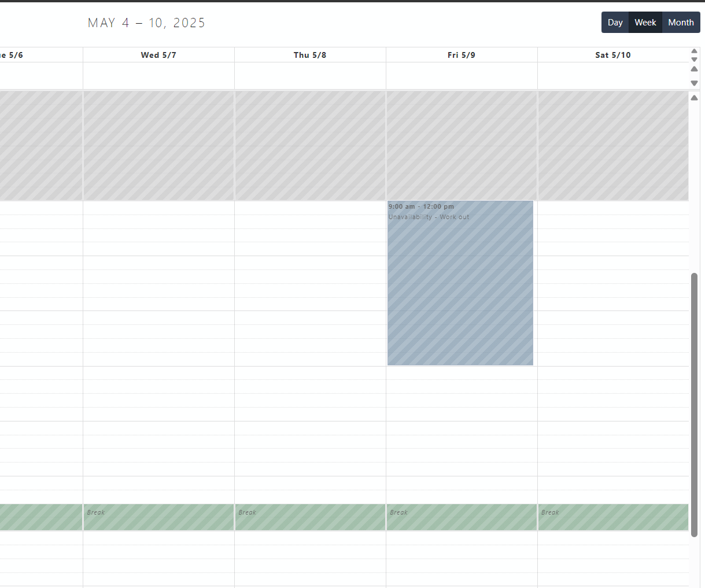Open the Break block under Fri 5/9
The width and height of the screenshot is (705, 588).
coord(462,517)
